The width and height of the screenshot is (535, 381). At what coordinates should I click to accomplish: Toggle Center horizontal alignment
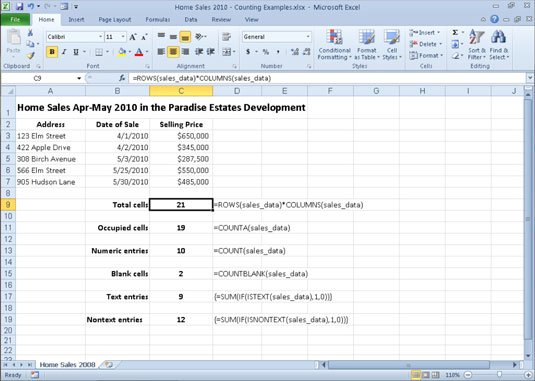(x=173, y=52)
